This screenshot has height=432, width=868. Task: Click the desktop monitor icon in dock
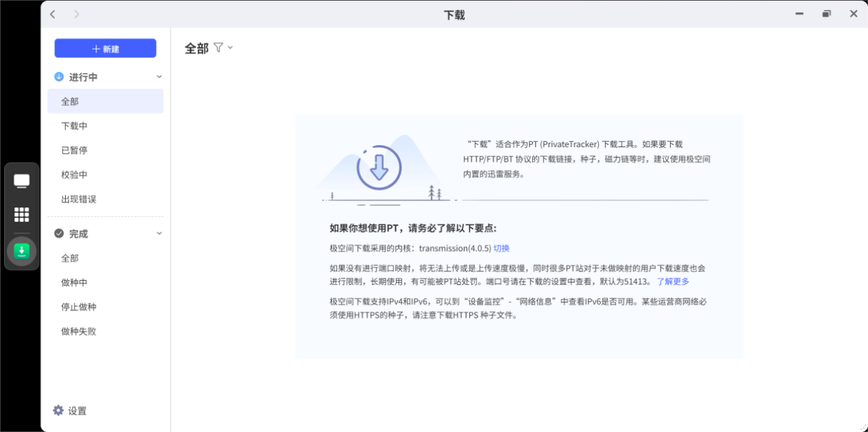[x=22, y=180]
